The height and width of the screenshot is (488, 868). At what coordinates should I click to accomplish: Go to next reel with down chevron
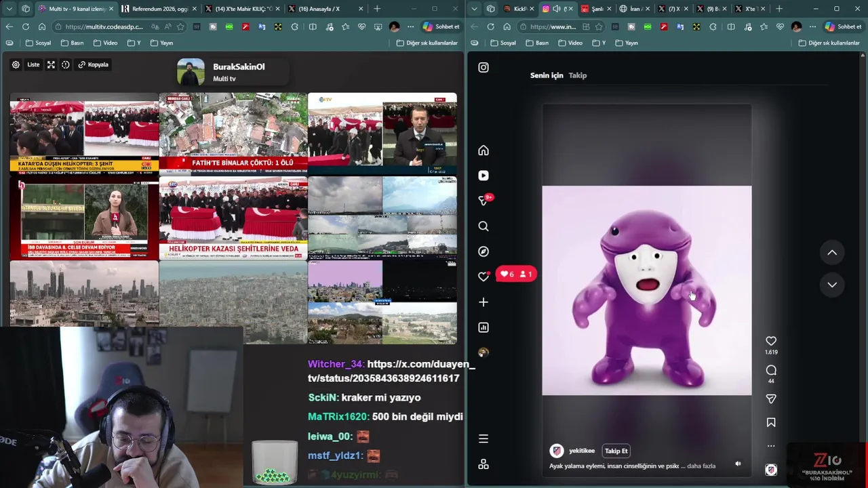click(832, 285)
